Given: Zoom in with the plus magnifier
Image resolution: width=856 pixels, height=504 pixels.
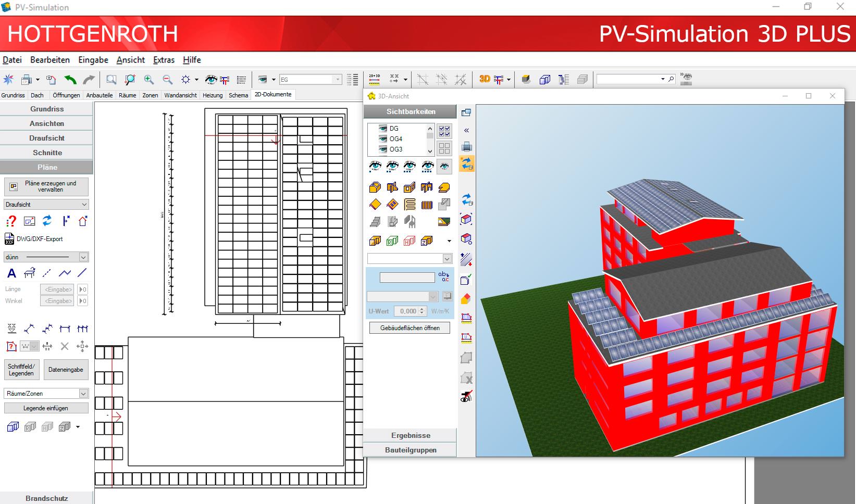Looking at the screenshot, I should tap(149, 79).
